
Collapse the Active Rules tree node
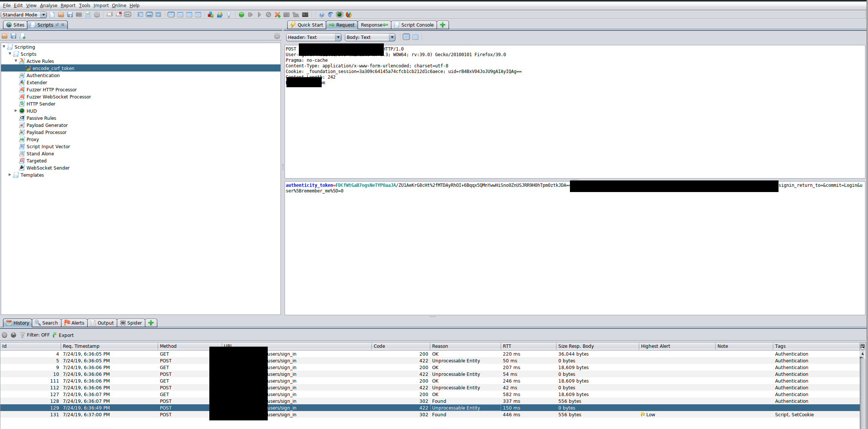[16, 61]
